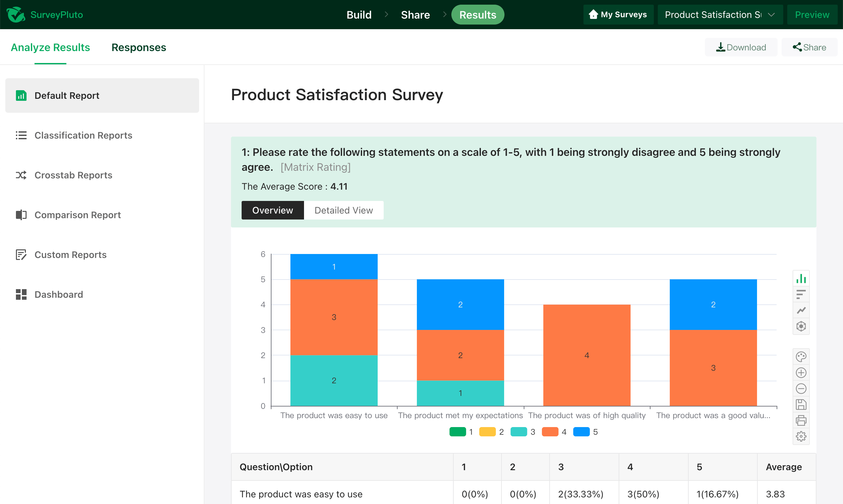This screenshot has width=843, height=504.
Task: Open Classification Reports in sidebar
Action: tap(83, 135)
